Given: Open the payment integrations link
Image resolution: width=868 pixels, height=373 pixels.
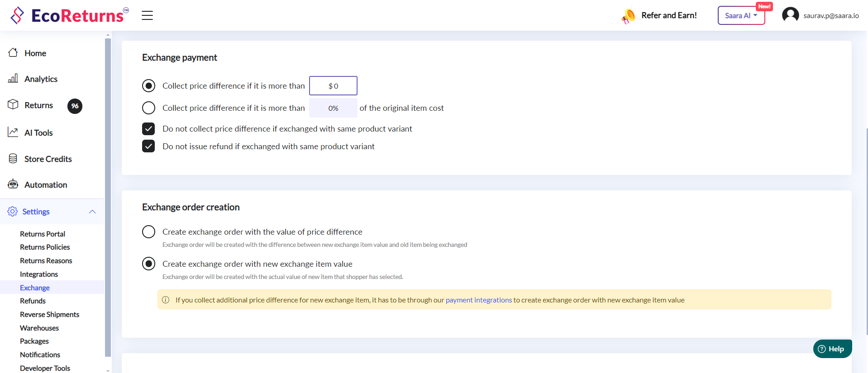Looking at the screenshot, I should tap(478, 300).
